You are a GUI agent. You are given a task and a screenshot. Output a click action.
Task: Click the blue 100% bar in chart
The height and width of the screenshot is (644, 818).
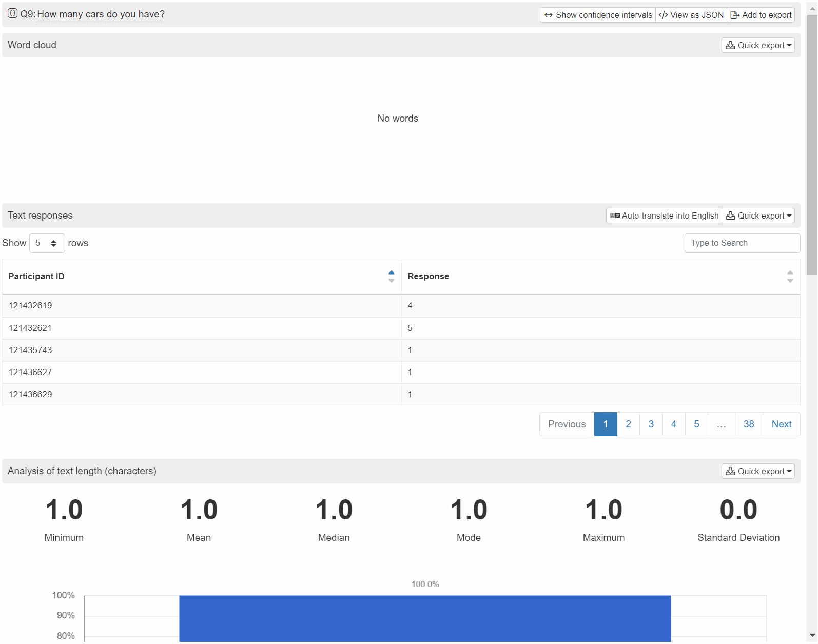[425, 618]
